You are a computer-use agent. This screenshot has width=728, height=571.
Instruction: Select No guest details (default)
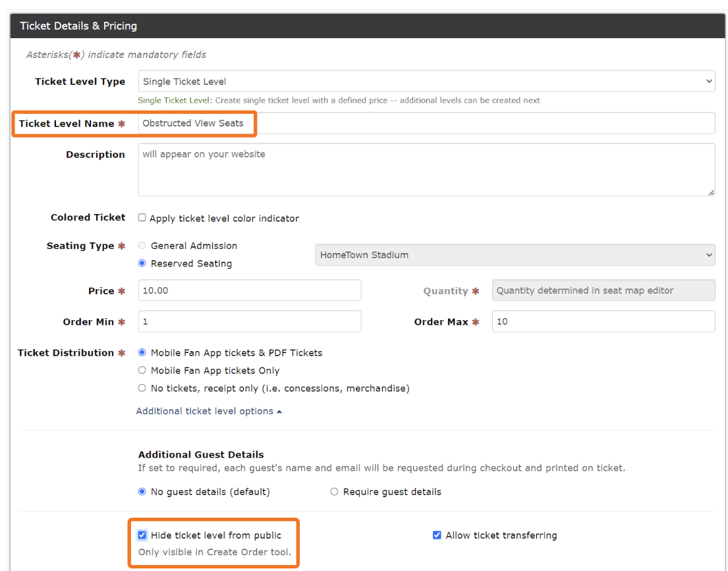[142, 492]
